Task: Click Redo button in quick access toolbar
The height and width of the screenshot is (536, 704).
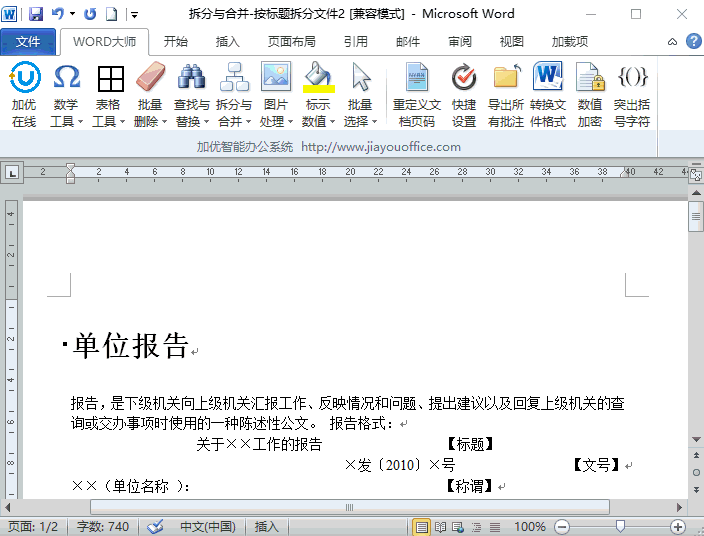Action: point(90,14)
